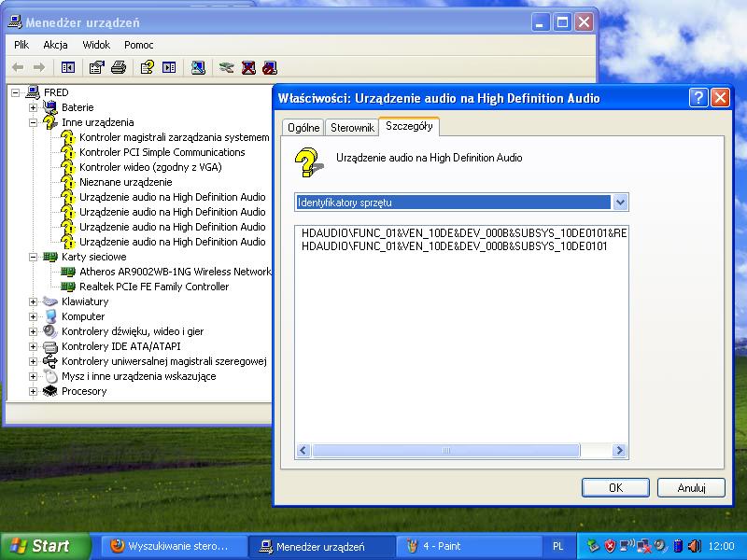Collapse the Karty sieciowe category
This screenshot has height=560, width=747.
[x=33, y=257]
